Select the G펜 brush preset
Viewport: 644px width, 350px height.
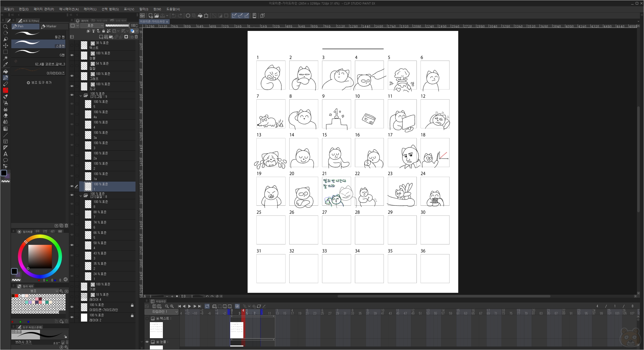click(x=38, y=53)
